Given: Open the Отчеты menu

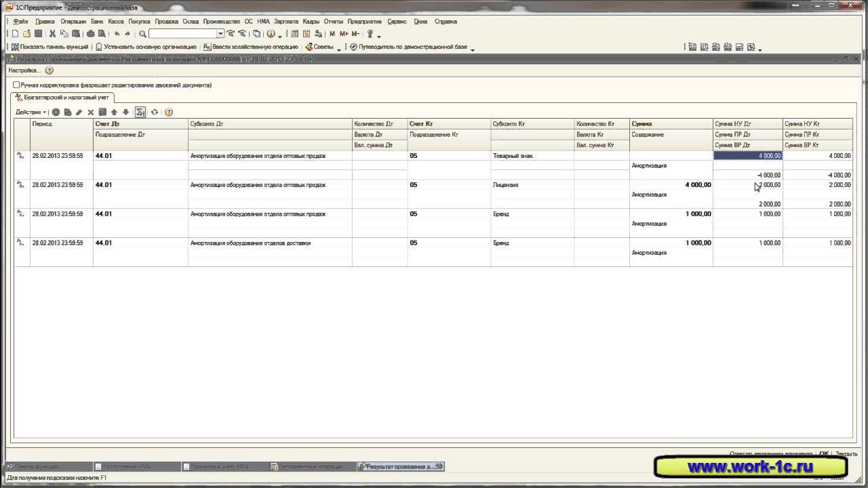Looking at the screenshot, I should pyautogui.click(x=334, y=22).
